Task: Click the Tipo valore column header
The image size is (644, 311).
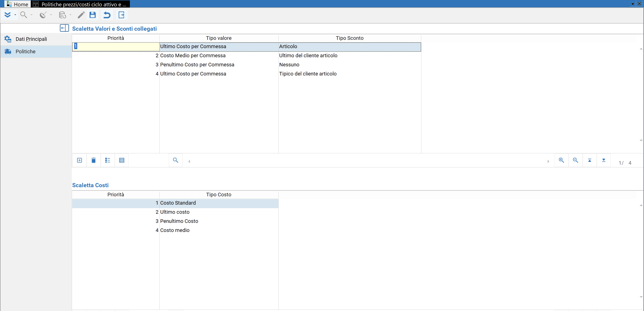Action: click(219, 38)
